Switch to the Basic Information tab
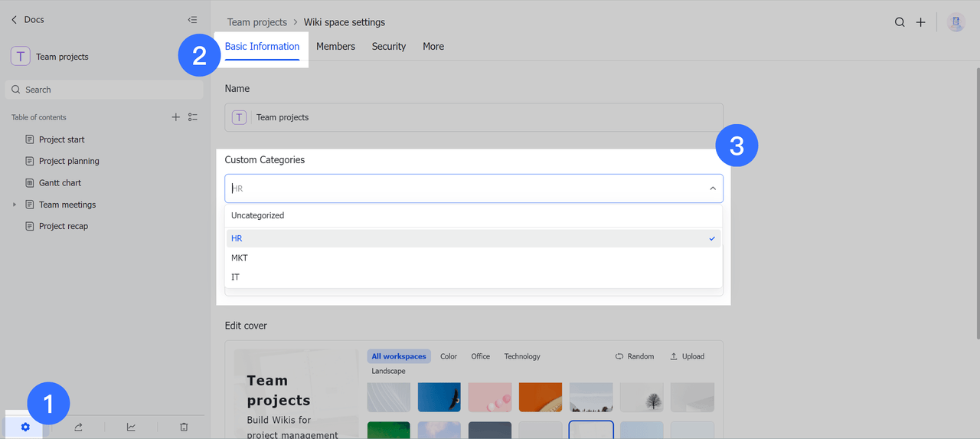The width and height of the screenshot is (980, 439). pos(262,47)
